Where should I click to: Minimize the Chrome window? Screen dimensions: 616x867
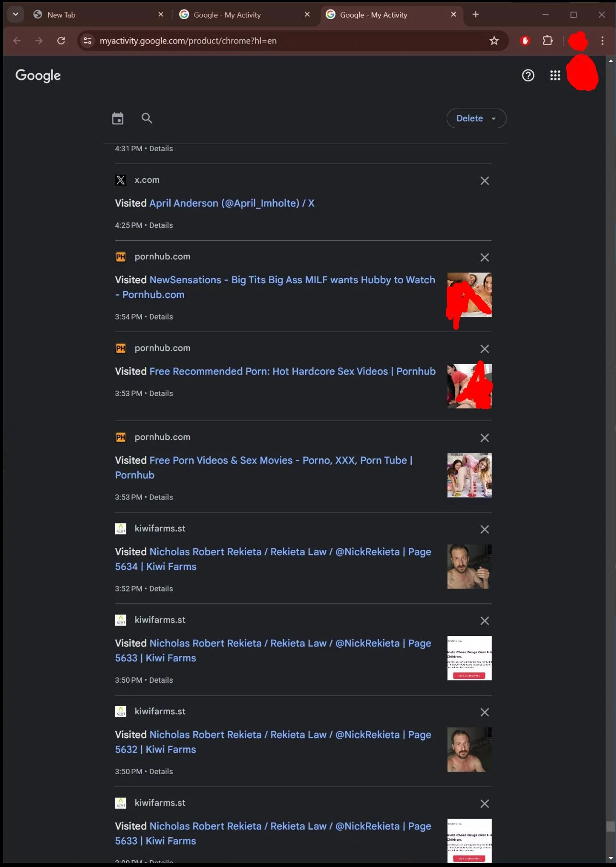click(x=545, y=14)
